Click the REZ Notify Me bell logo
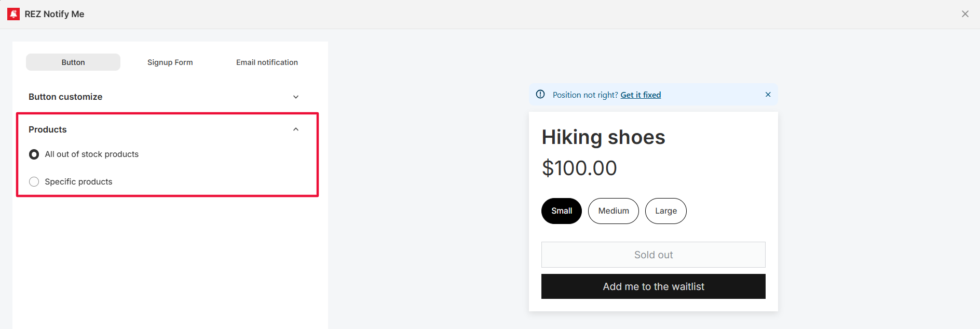This screenshot has width=980, height=329. coord(13,14)
